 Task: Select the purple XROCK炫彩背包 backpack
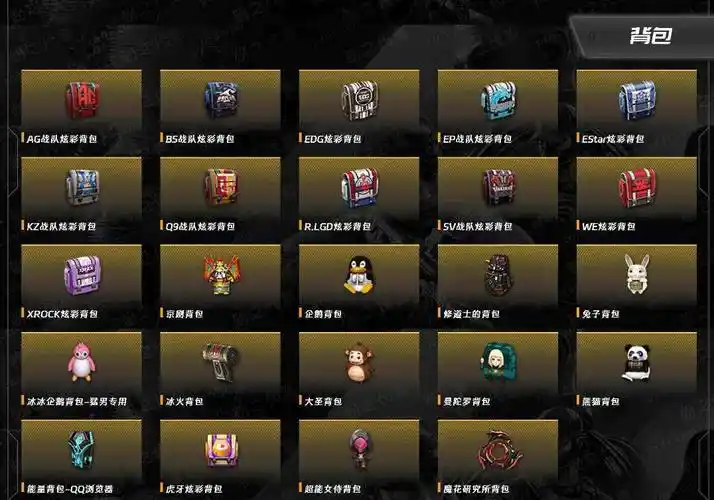point(82,275)
